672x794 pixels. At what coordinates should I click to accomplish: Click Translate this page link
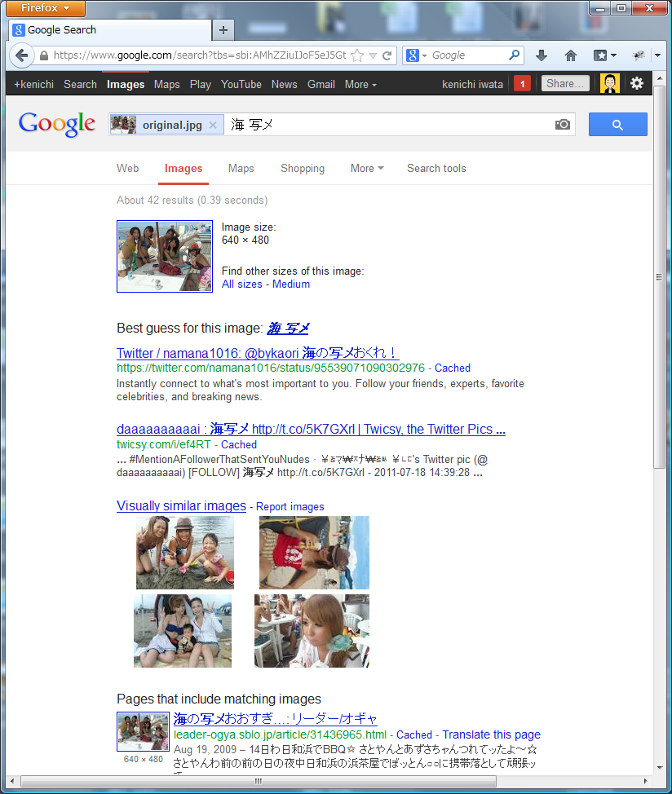point(491,734)
